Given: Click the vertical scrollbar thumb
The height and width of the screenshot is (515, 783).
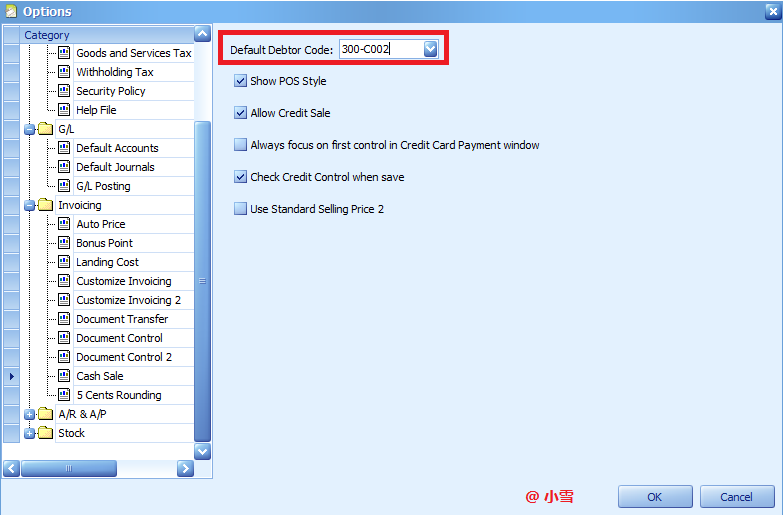Looking at the screenshot, I should coord(202,281).
